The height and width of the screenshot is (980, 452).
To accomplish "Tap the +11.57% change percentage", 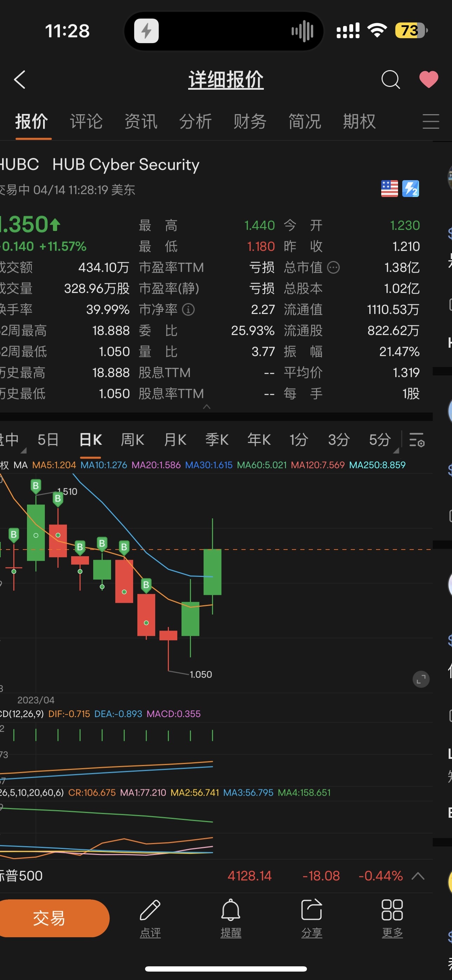I will (63, 246).
